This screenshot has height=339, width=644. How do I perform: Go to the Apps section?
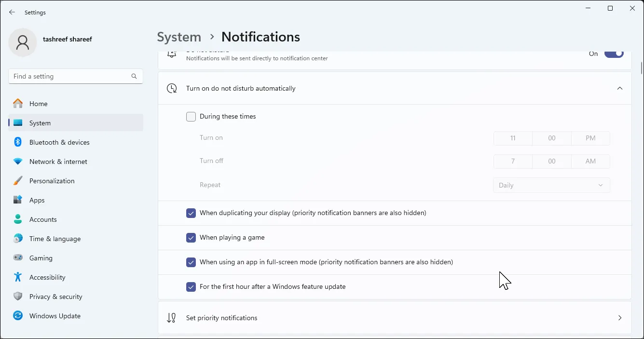(x=36, y=200)
